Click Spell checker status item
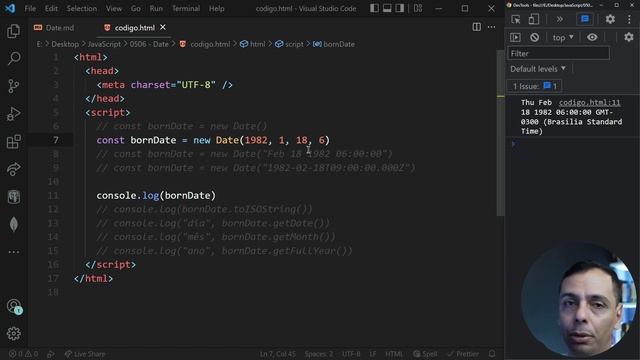 click(425, 354)
